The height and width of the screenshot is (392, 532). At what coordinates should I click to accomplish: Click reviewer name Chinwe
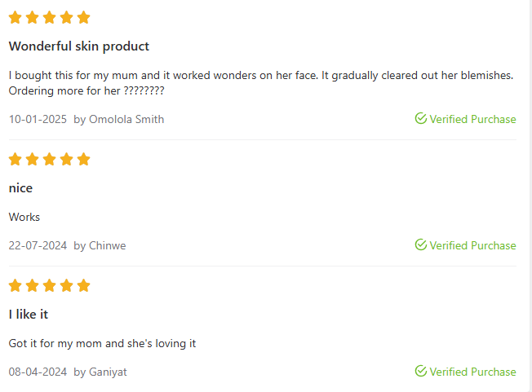click(x=107, y=245)
